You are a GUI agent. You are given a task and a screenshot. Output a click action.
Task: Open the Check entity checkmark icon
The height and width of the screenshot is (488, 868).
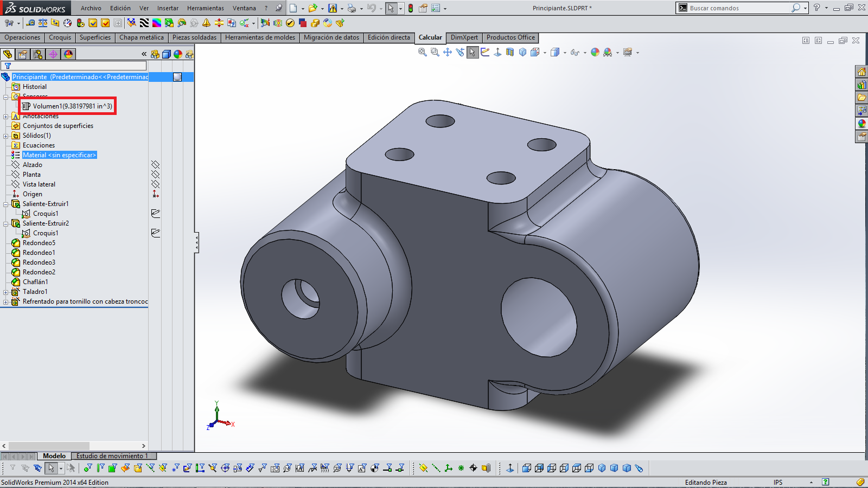tap(93, 23)
